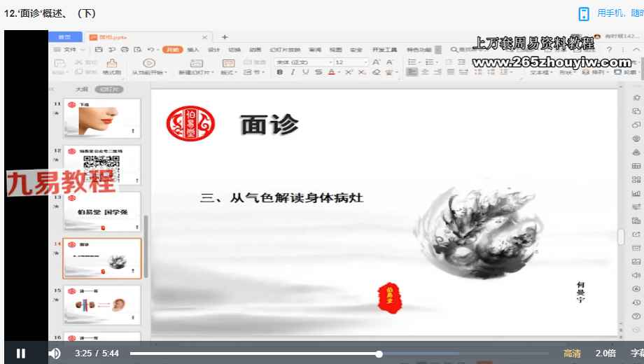The height and width of the screenshot is (364, 644).
Task: Enable Center paragraph alignment
Action: 425,72
